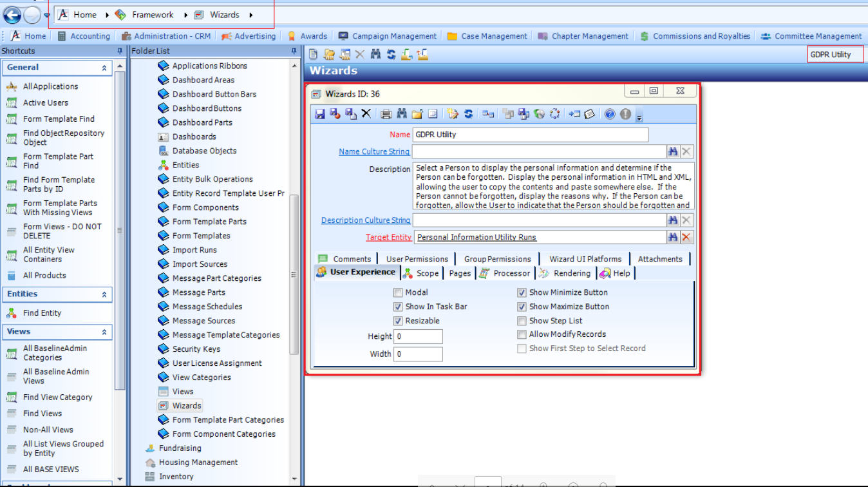Expand the Home breadcrumb arrow
This screenshot has height=487, width=868.
[x=107, y=15]
